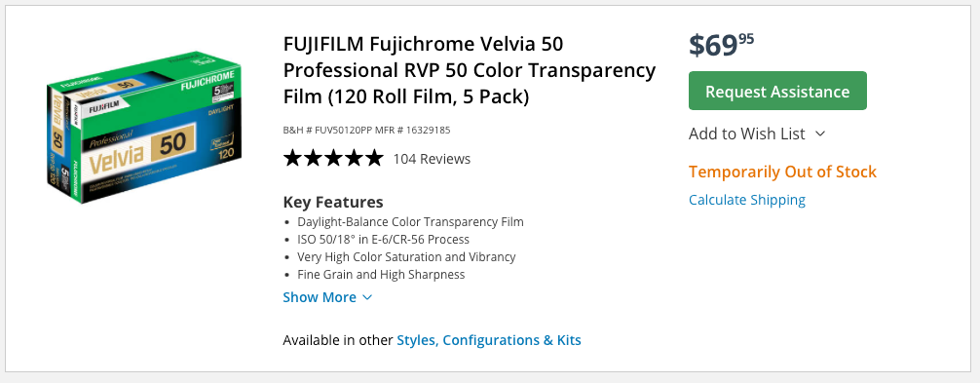Open the Add to Wish List dropdown
This screenshot has width=980, height=383.
tap(757, 134)
